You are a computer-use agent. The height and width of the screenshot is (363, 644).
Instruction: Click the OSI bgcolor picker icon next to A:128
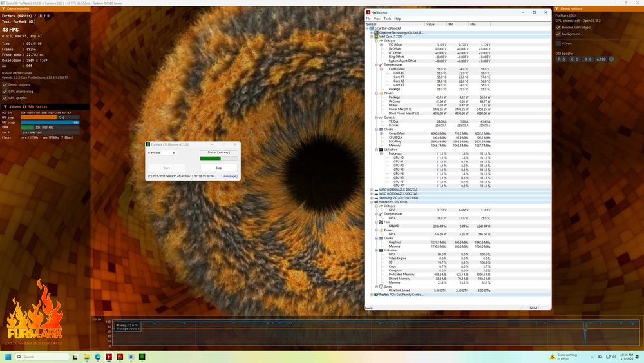tap(612, 59)
